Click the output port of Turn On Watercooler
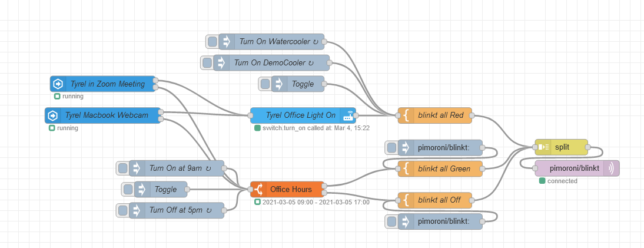The width and height of the screenshot is (644, 248). [x=324, y=42]
